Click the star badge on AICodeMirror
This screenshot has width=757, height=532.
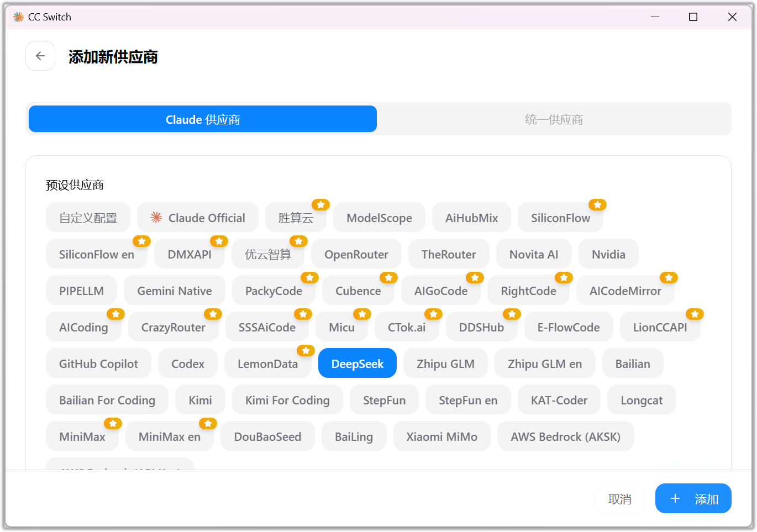tap(669, 277)
